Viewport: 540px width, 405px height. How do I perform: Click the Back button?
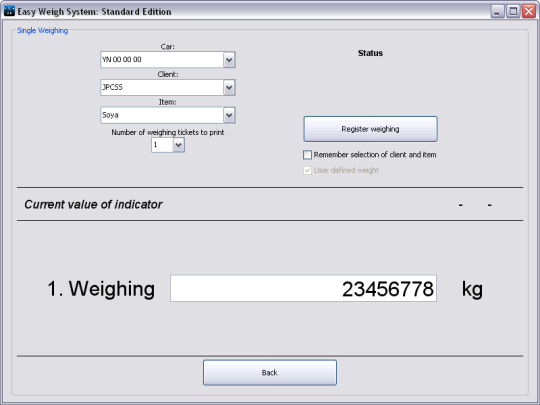pos(270,373)
